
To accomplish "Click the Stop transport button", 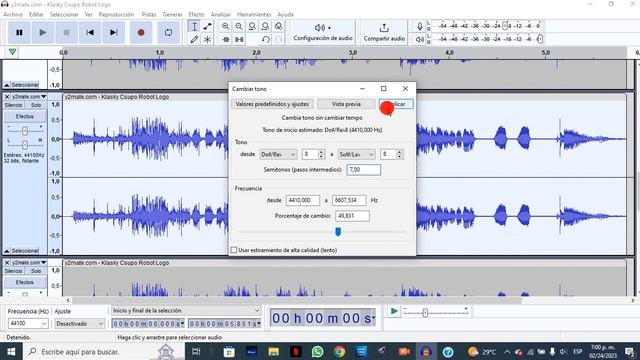I will tap(66, 32).
